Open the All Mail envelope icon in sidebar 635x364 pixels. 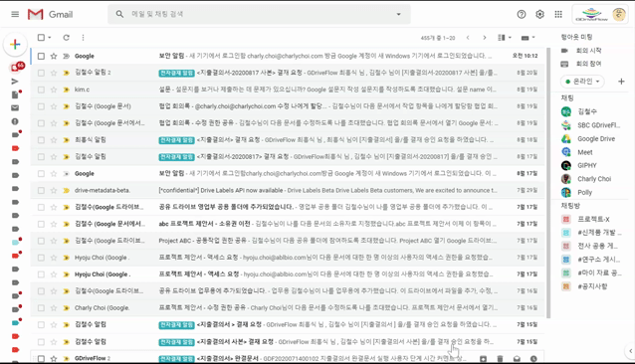pos(15,108)
